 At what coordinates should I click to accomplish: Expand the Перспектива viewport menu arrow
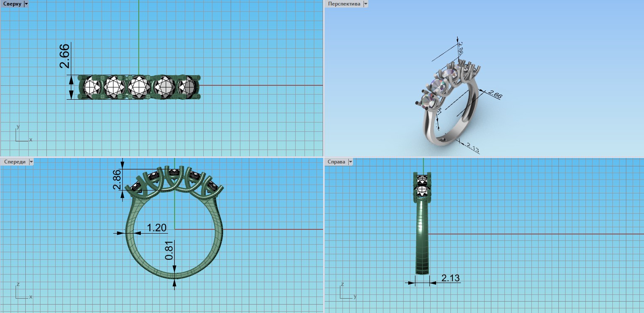pos(365,4)
